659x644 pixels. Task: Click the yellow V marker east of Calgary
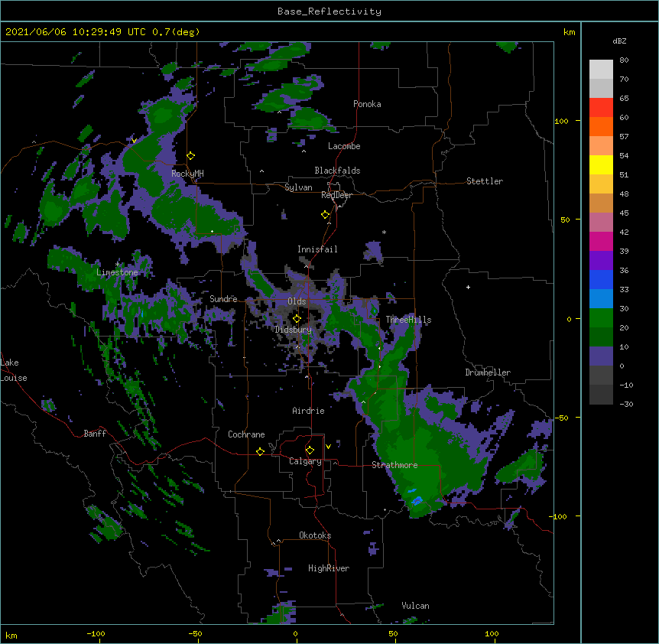(328, 447)
